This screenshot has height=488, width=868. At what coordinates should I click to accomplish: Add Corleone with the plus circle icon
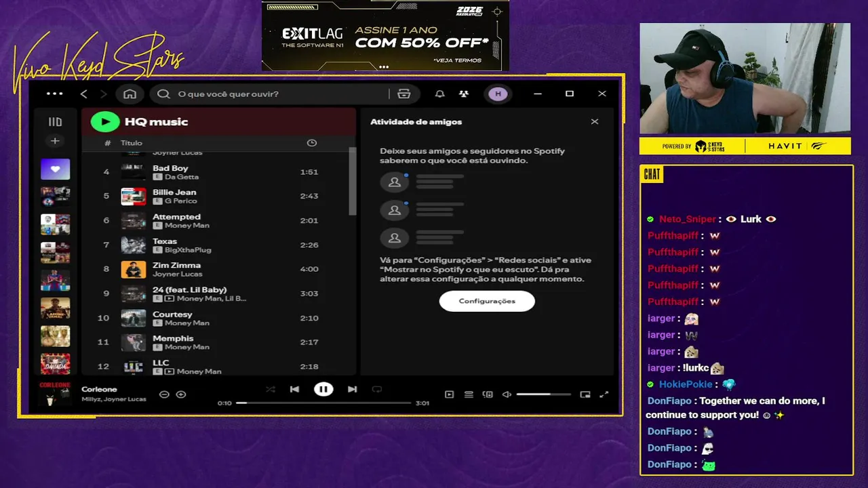(x=181, y=394)
